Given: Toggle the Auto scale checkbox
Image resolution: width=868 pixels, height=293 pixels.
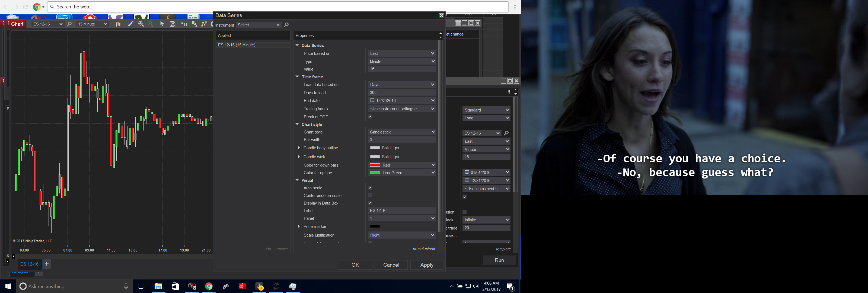Looking at the screenshot, I should click(370, 188).
